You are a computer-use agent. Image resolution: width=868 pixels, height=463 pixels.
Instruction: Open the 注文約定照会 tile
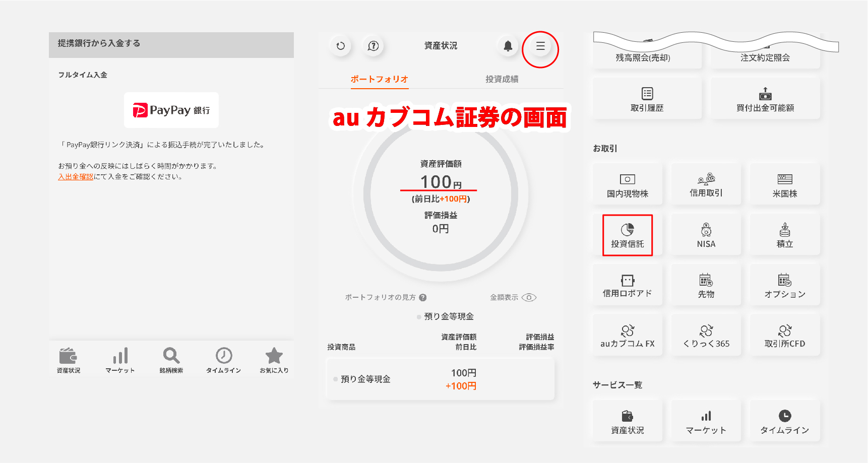tap(765, 55)
